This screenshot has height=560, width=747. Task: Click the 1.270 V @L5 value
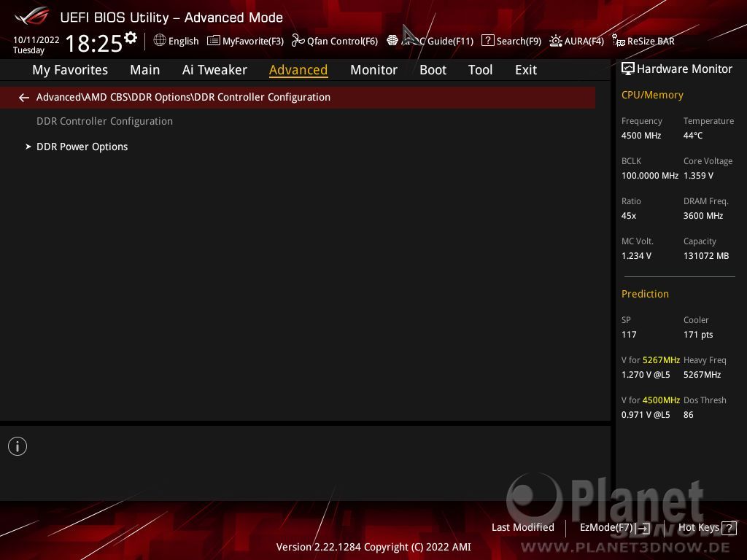pos(646,374)
